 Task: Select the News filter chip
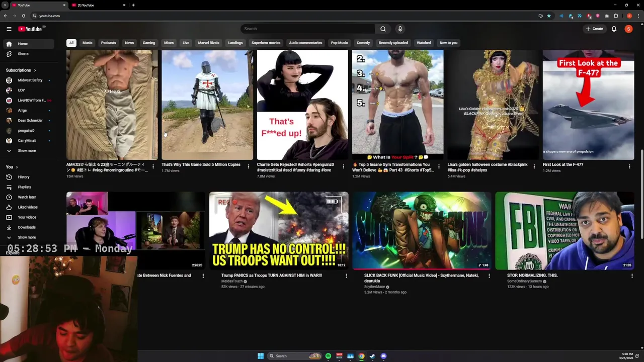[x=129, y=43]
